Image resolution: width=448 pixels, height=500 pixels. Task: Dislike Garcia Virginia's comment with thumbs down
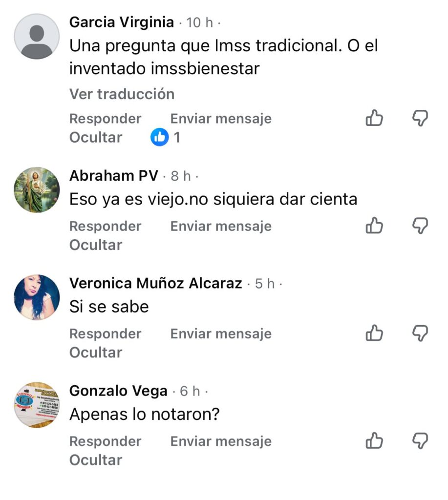[420, 118]
